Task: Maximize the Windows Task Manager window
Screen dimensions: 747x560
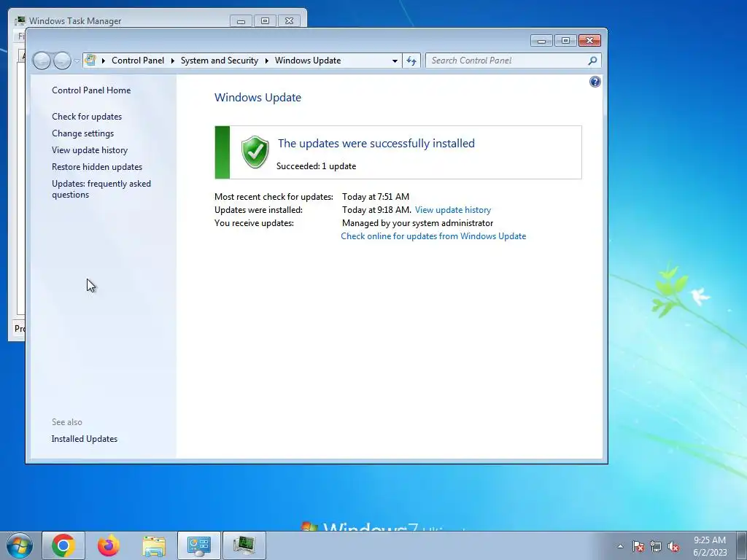Action: pyautogui.click(x=265, y=21)
